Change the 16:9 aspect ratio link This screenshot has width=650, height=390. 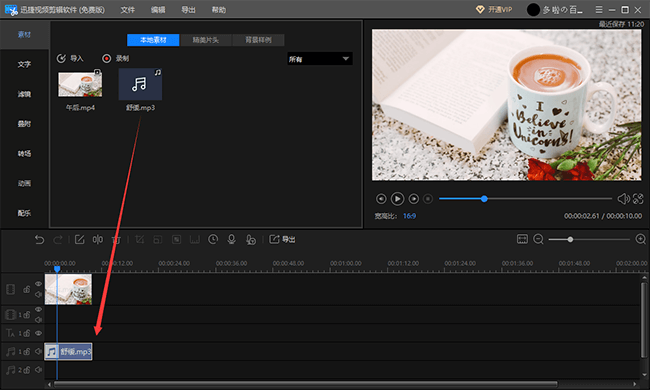(409, 216)
